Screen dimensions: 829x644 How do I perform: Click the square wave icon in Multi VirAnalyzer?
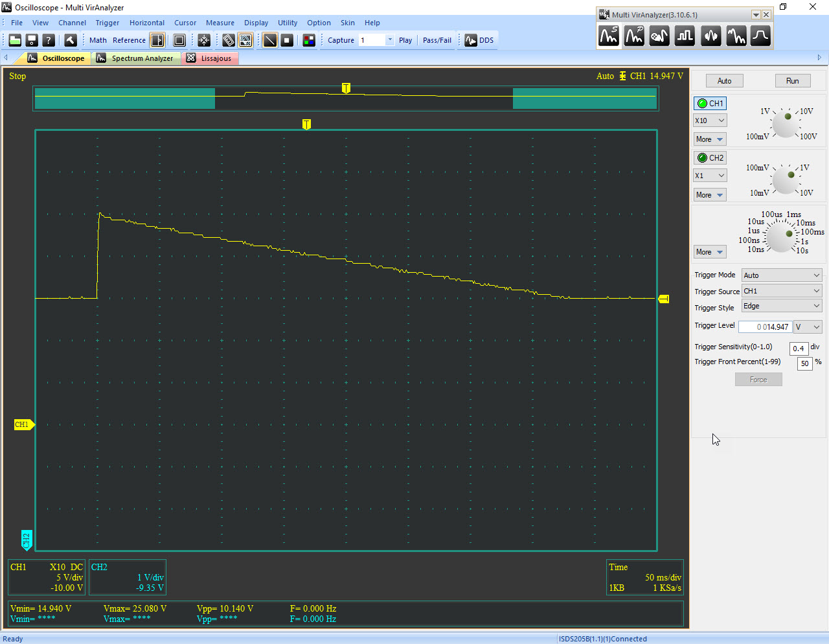click(x=685, y=36)
